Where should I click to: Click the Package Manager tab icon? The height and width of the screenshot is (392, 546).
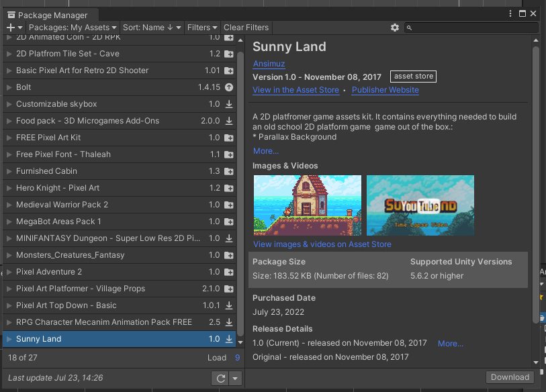pos(11,15)
